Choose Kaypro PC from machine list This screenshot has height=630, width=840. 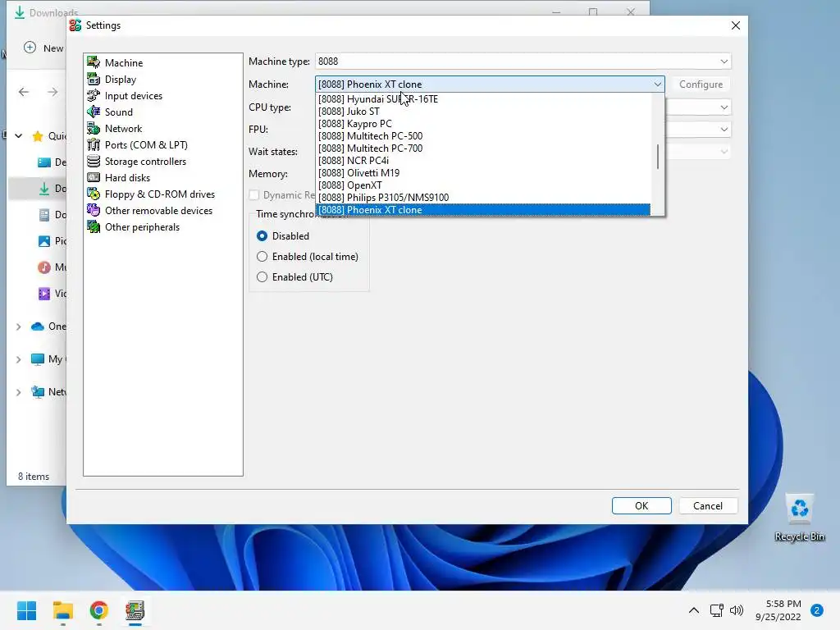(x=483, y=124)
